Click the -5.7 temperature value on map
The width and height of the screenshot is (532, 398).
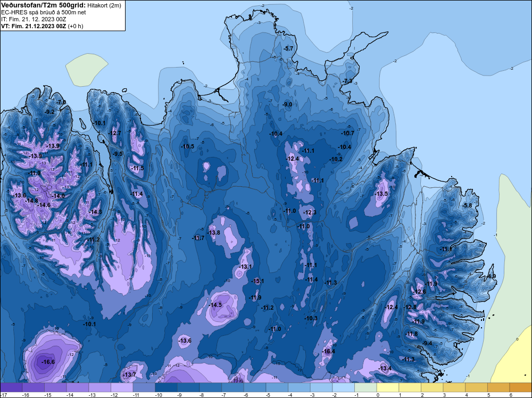[x=288, y=48]
